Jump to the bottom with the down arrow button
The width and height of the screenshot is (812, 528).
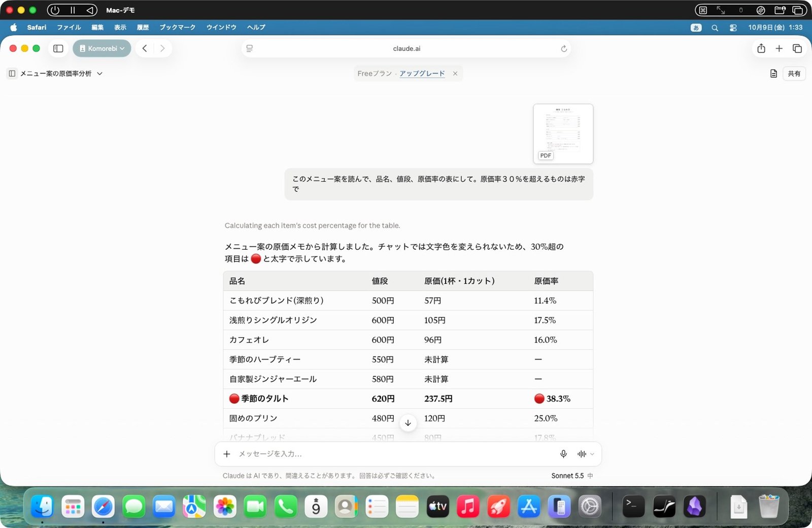408,423
